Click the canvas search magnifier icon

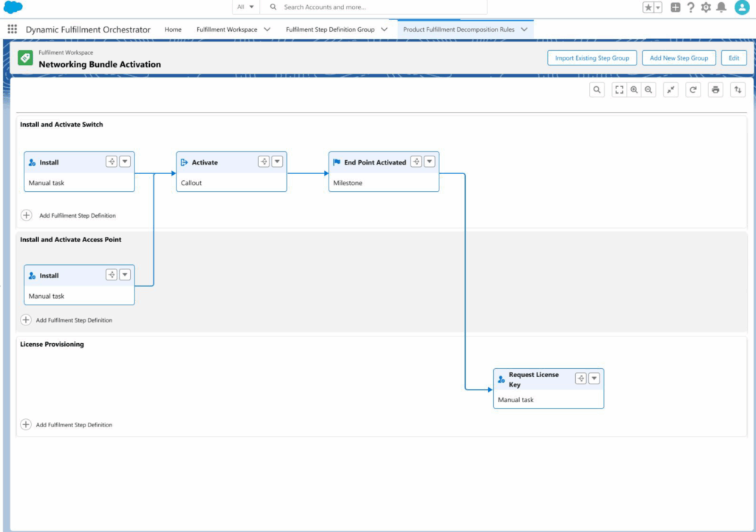coord(597,90)
